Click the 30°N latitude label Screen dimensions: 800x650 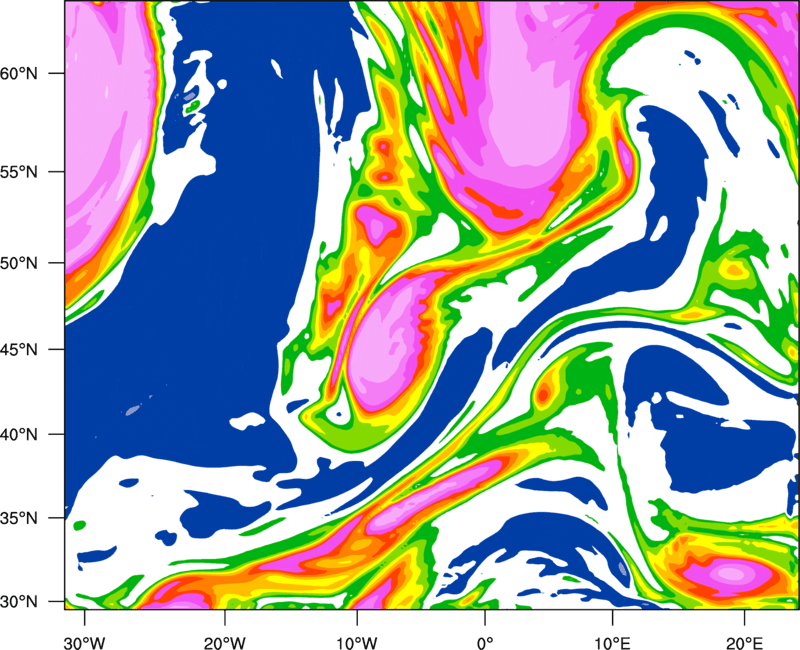pos(19,602)
